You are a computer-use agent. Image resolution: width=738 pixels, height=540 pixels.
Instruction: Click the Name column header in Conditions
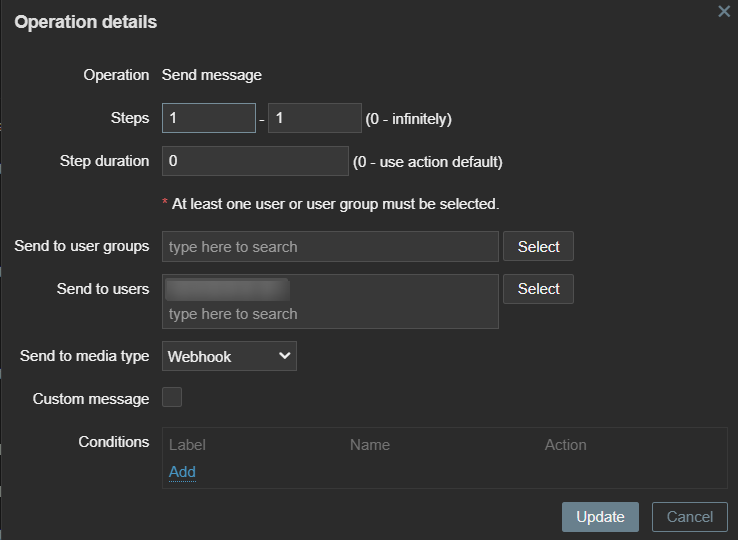(x=370, y=445)
